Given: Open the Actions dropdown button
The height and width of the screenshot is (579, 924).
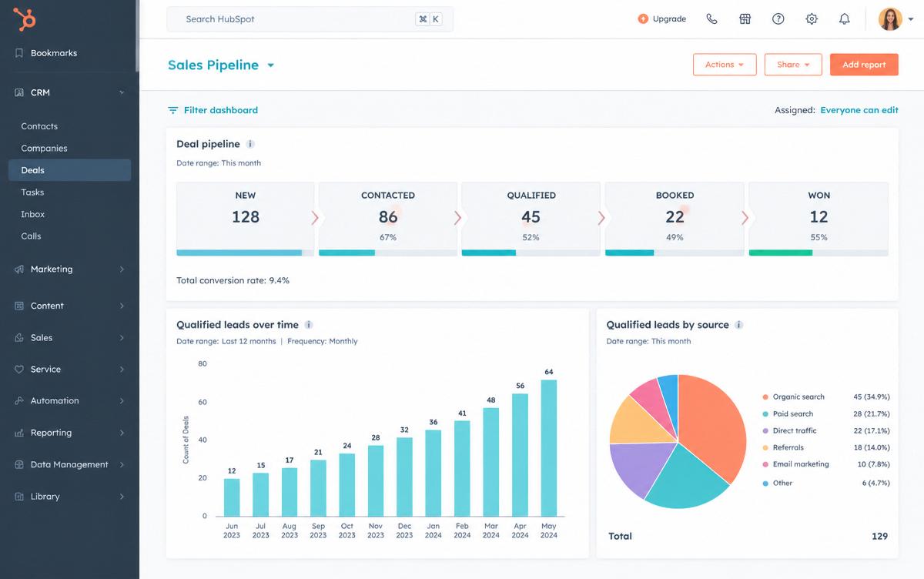Looking at the screenshot, I should tap(725, 65).
